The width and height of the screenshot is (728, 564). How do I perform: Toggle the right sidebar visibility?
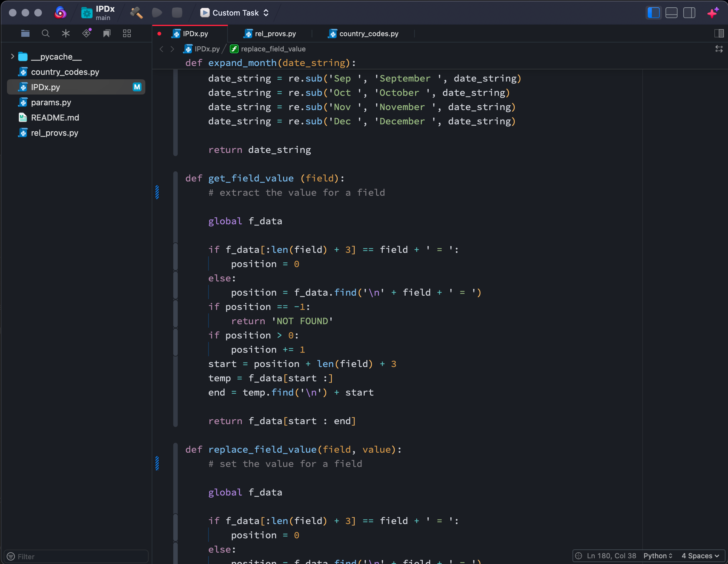(689, 13)
